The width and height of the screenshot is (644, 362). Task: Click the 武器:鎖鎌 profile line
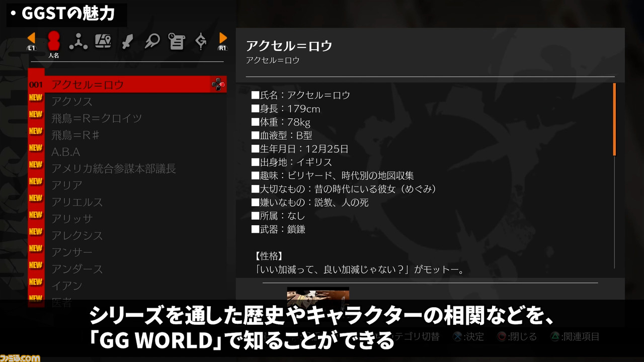[278, 229]
